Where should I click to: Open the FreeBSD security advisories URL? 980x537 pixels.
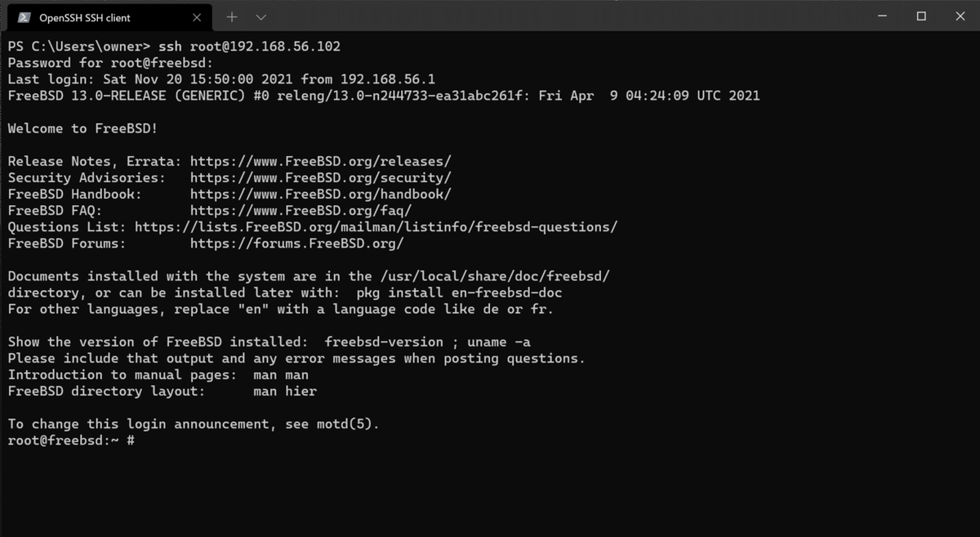tap(320, 177)
